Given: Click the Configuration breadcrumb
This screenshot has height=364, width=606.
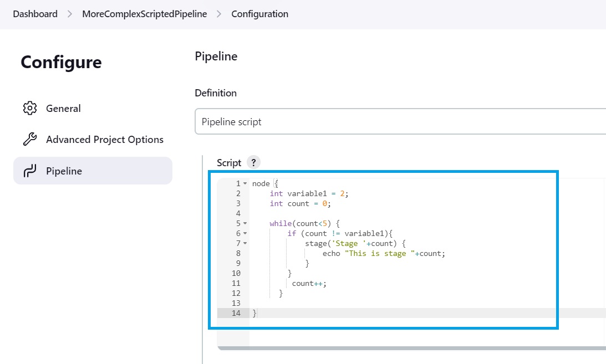Looking at the screenshot, I should click(259, 14).
